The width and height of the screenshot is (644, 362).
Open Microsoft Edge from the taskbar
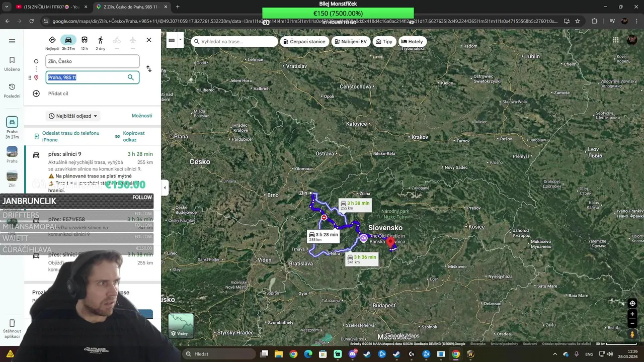pyautogui.click(x=308, y=354)
